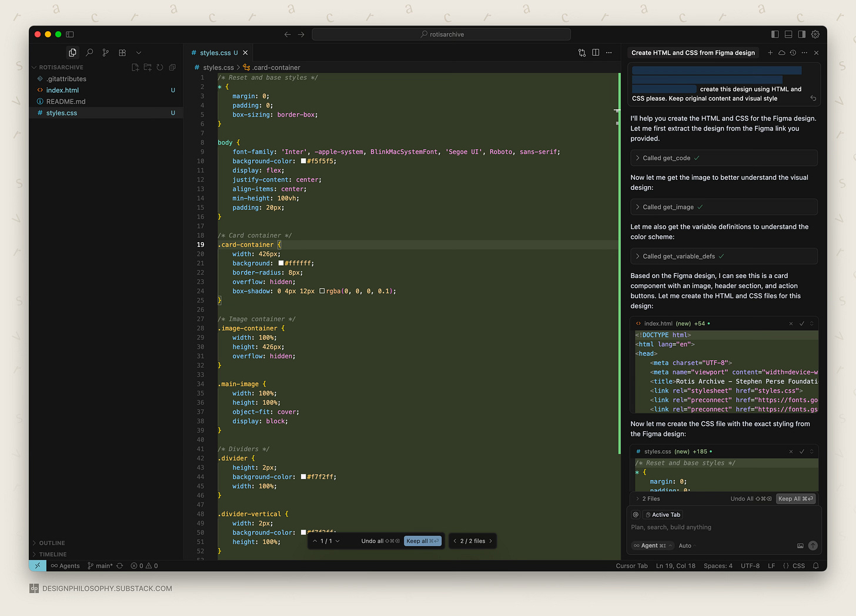The image size is (856, 616).
Task: Click the New File icon in explorer header
Action: coord(135,68)
